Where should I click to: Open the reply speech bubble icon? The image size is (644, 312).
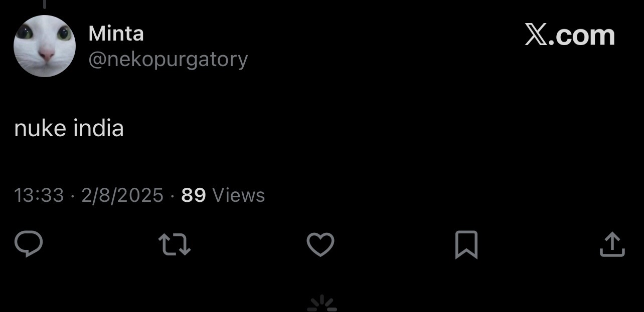pyautogui.click(x=29, y=244)
